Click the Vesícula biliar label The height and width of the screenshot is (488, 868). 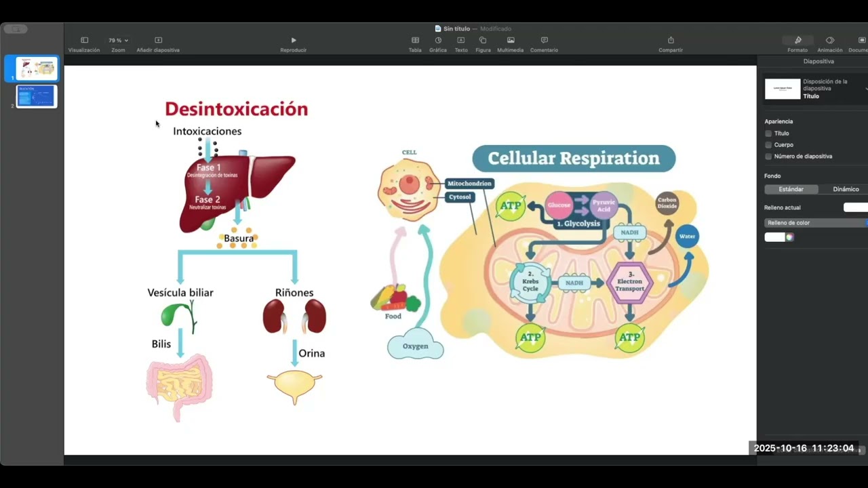pyautogui.click(x=180, y=293)
